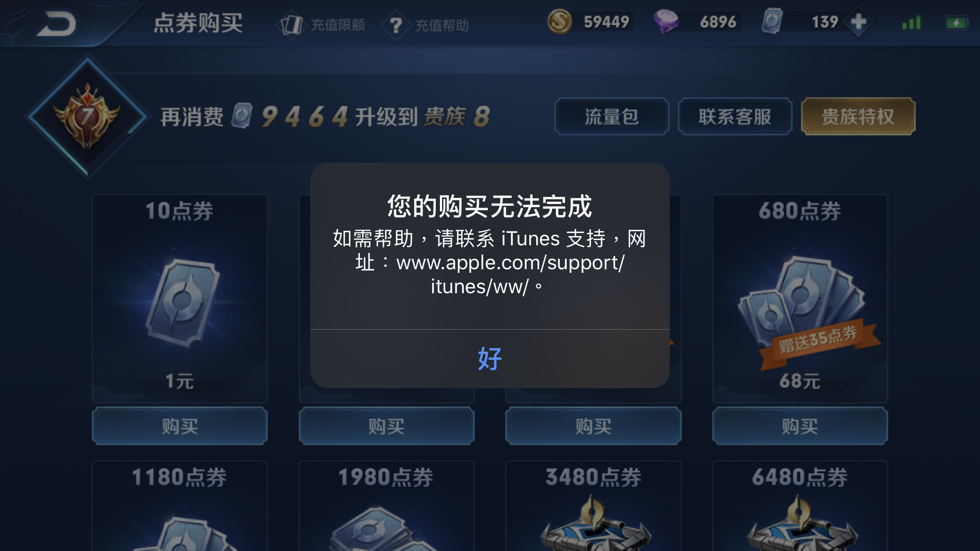Select the 6480点券 pack card

(x=800, y=506)
